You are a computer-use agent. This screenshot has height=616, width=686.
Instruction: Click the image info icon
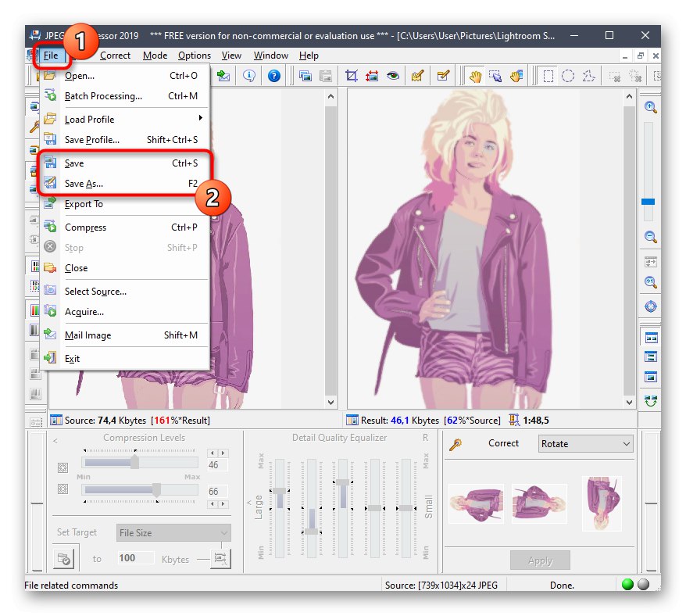(249, 76)
